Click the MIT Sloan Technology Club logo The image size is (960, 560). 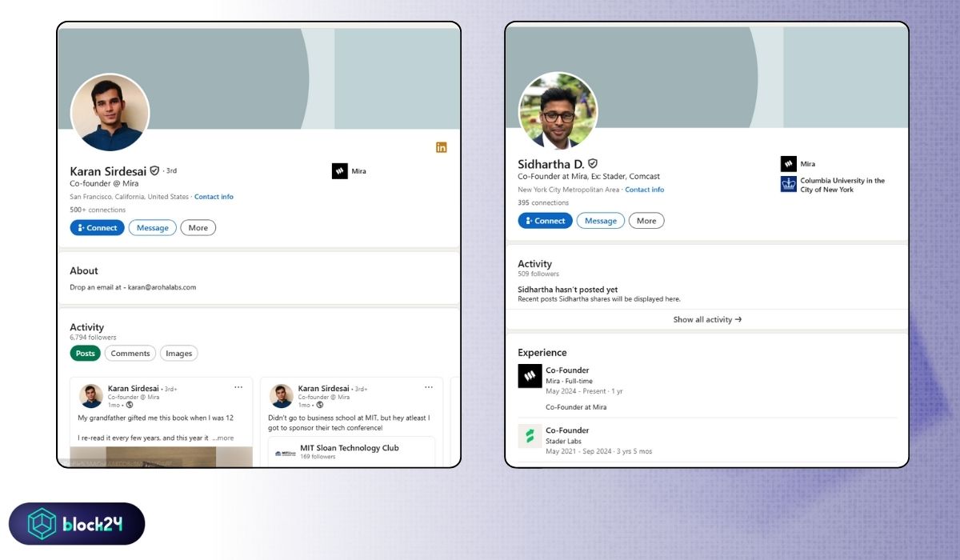pos(285,452)
